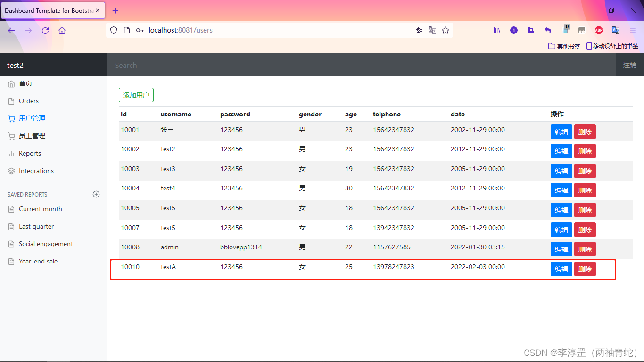
Task: Click the purple circled 1 extension icon
Action: [x=514, y=30]
